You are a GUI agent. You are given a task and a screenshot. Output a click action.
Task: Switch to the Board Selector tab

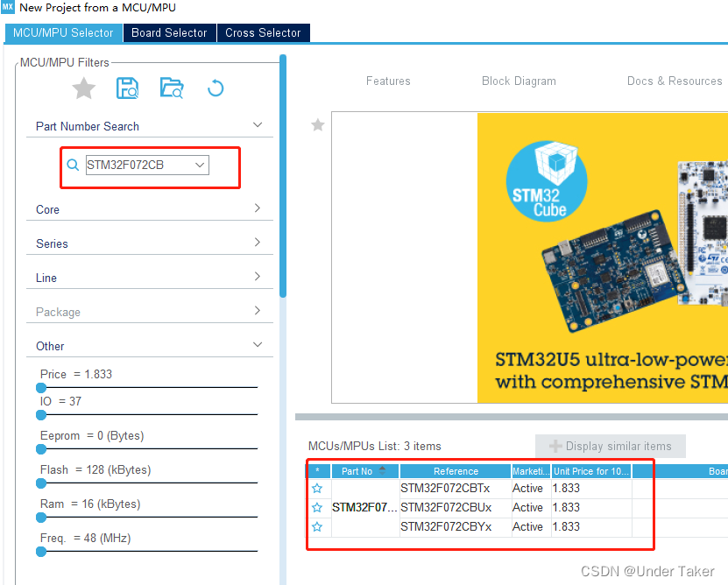point(169,33)
